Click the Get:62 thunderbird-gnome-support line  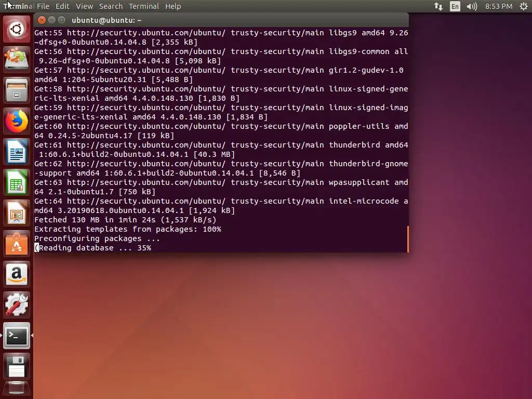pos(221,168)
